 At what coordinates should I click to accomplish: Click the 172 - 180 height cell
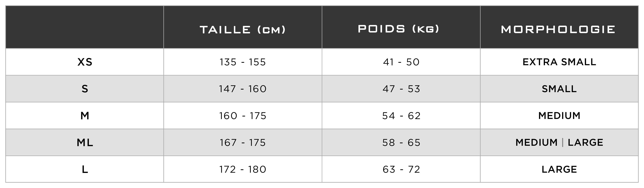(243, 169)
